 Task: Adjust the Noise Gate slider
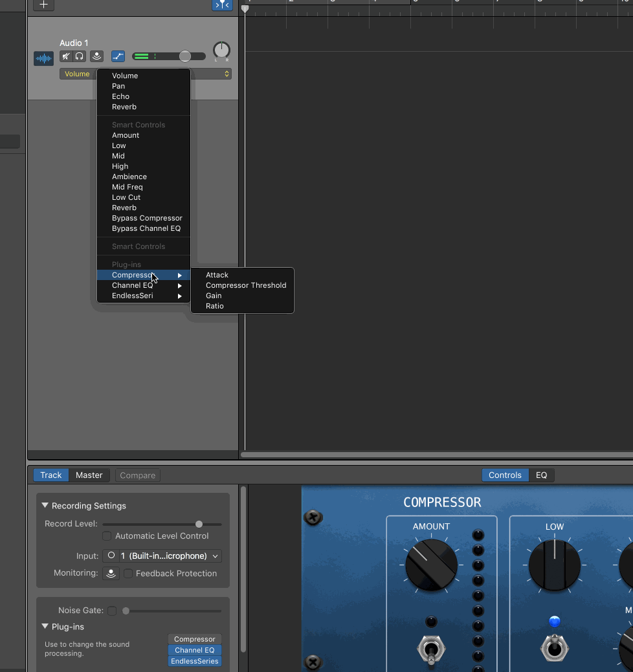click(x=126, y=611)
